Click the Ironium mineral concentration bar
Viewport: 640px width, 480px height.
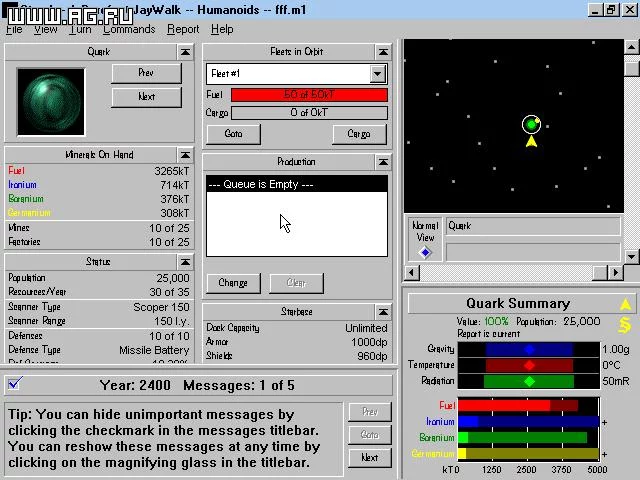529,422
